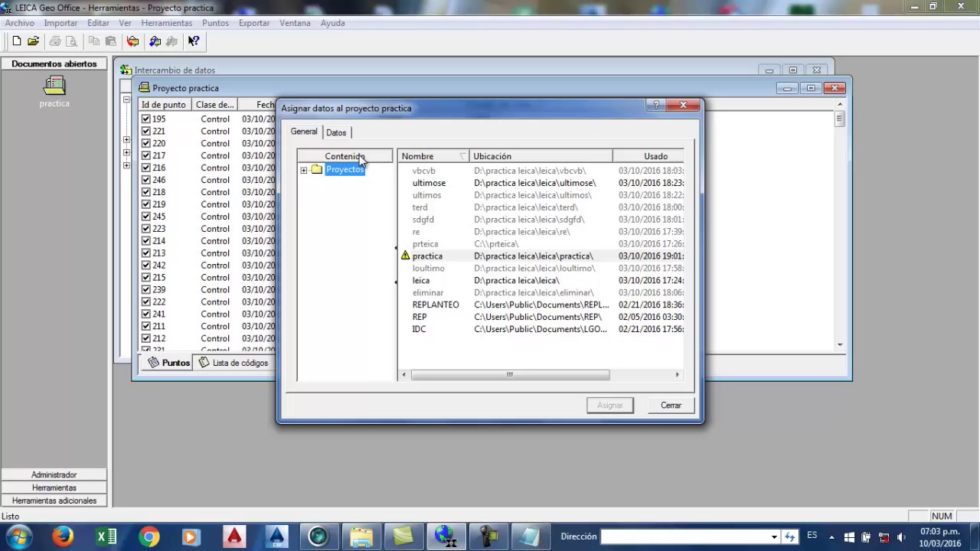The width and height of the screenshot is (980, 551).
Task: Open the Administrador panel button
Action: point(54,474)
